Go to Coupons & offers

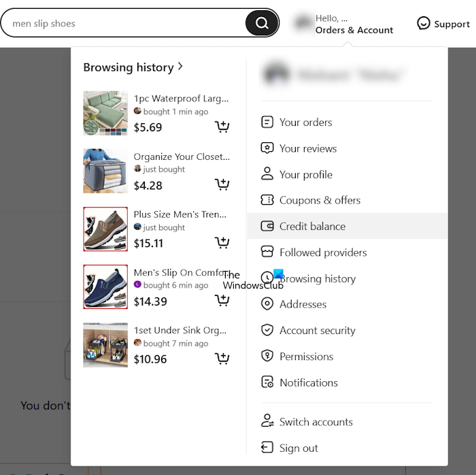click(320, 200)
